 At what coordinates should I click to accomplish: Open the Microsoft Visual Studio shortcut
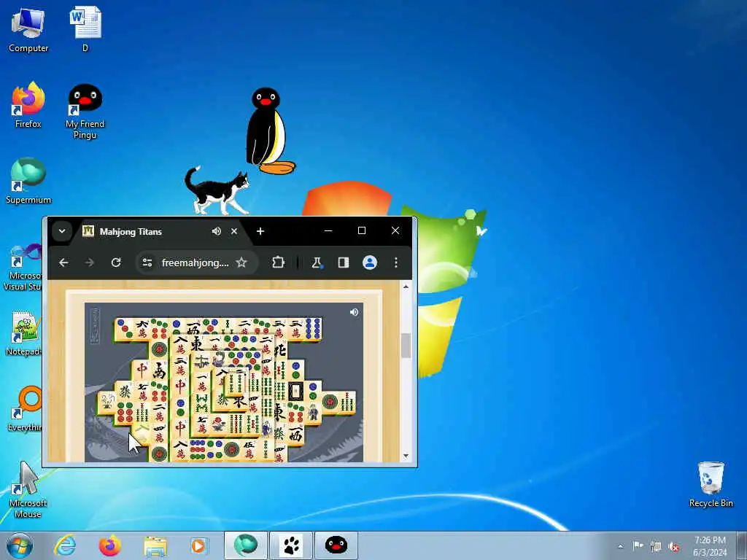point(23,267)
